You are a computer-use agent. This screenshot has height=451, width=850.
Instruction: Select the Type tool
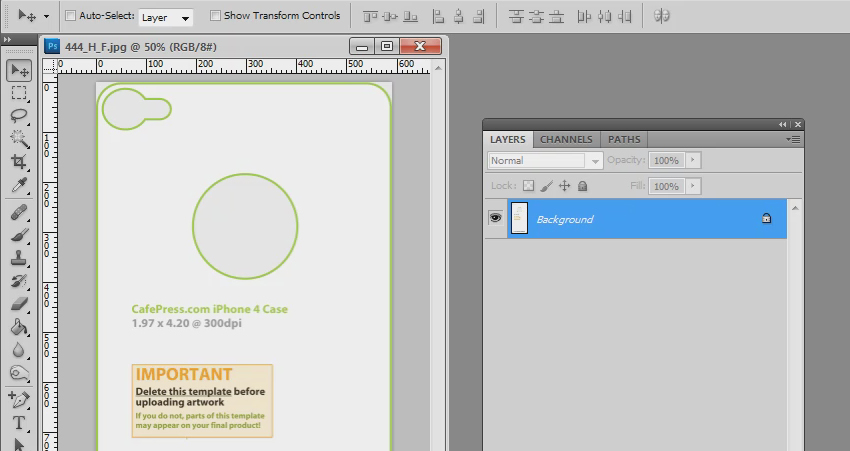(19, 422)
